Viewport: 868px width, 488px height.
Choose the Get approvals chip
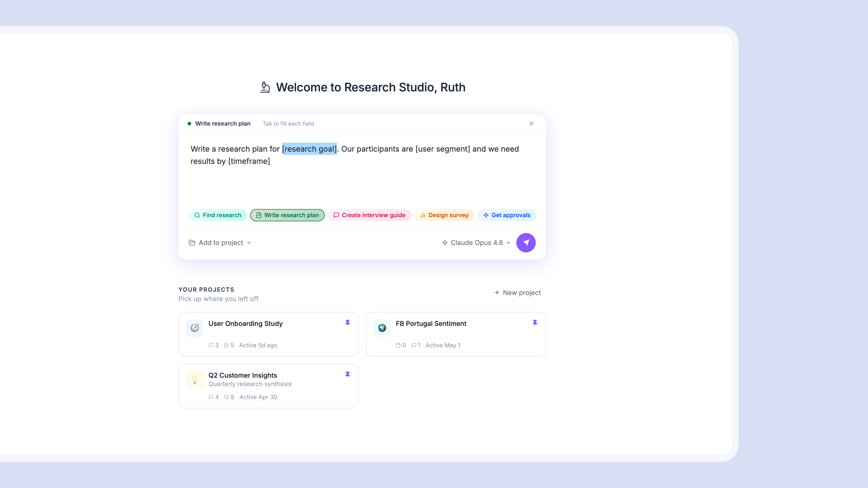point(506,215)
